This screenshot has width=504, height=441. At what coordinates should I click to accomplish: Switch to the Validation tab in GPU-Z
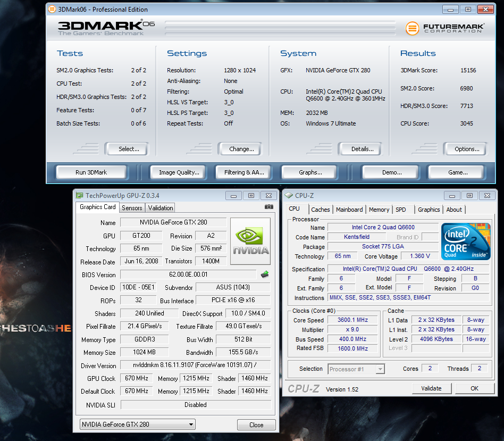[x=161, y=208]
